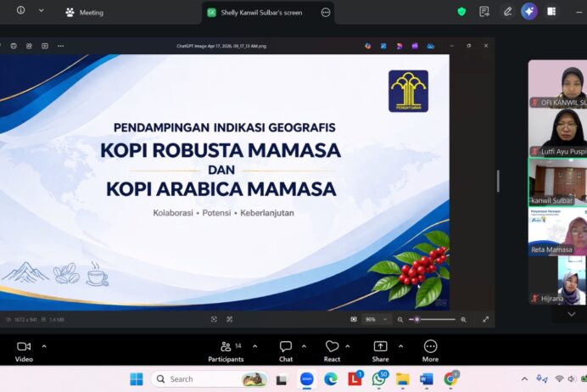Click the green encryption shield icon
The height and width of the screenshot is (392, 587).
(461, 12)
